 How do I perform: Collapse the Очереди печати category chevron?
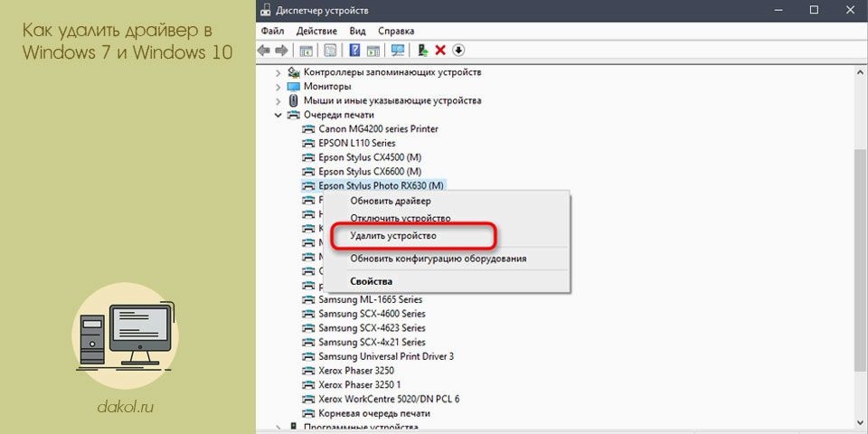(278, 115)
